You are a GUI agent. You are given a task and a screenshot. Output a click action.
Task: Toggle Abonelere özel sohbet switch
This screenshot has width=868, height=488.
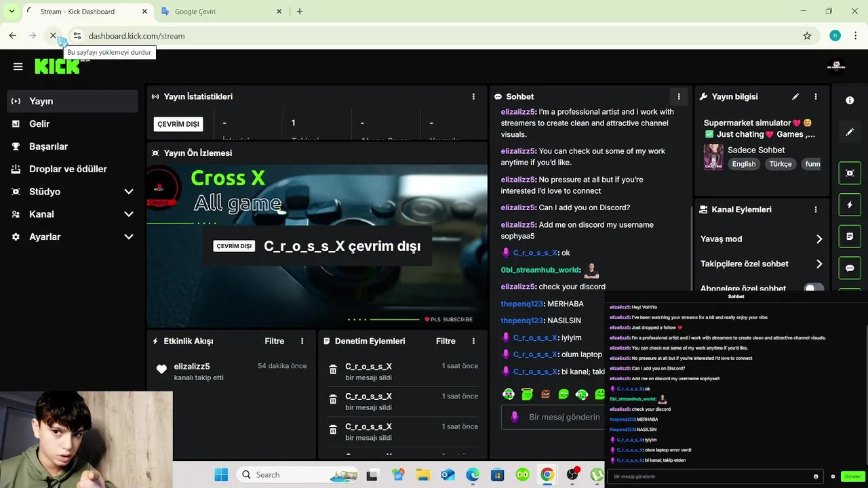814,288
